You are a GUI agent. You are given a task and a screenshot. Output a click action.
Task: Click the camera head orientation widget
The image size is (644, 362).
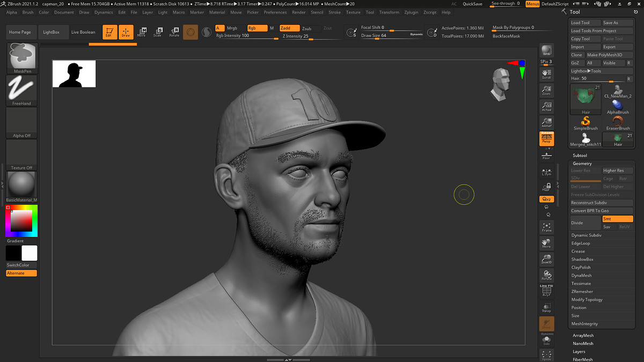point(500,85)
